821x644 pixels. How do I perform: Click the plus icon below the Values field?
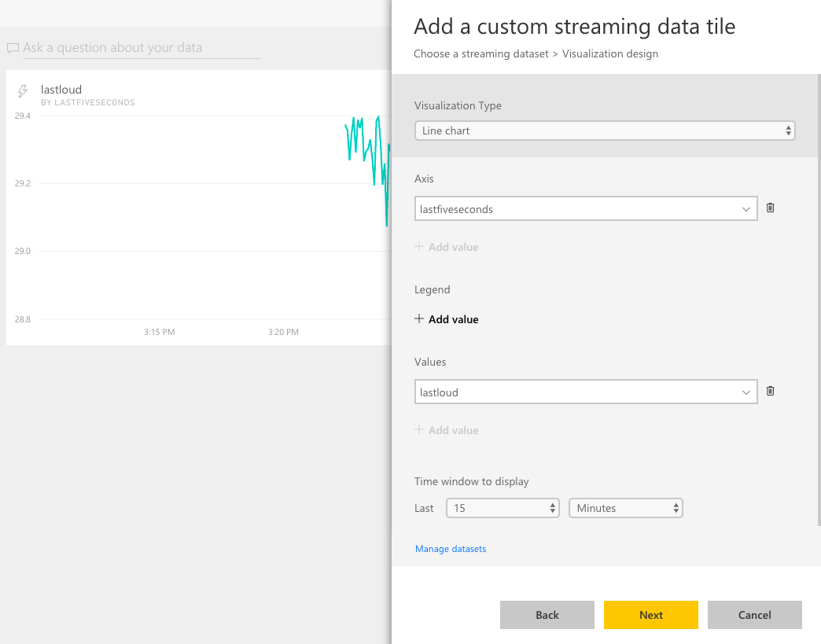[421, 429]
